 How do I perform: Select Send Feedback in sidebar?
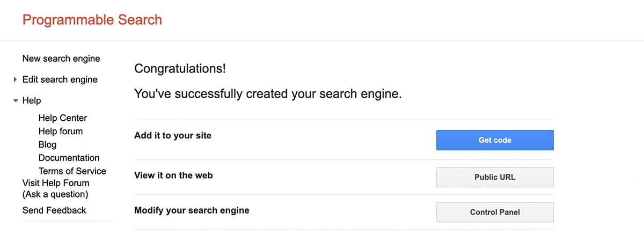tap(54, 210)
